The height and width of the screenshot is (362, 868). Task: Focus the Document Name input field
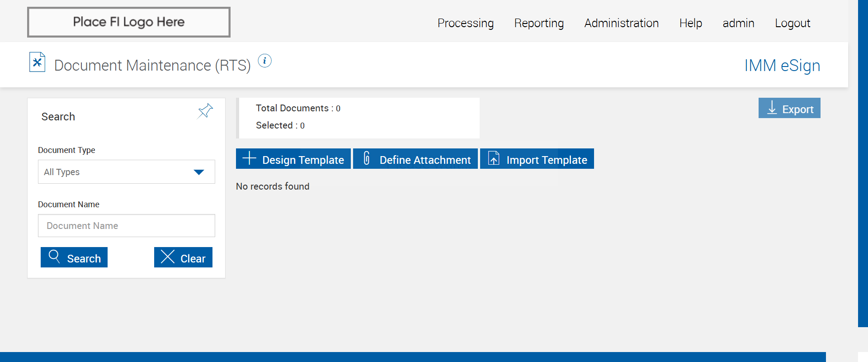pyautogui.click(x=127, y=226)
